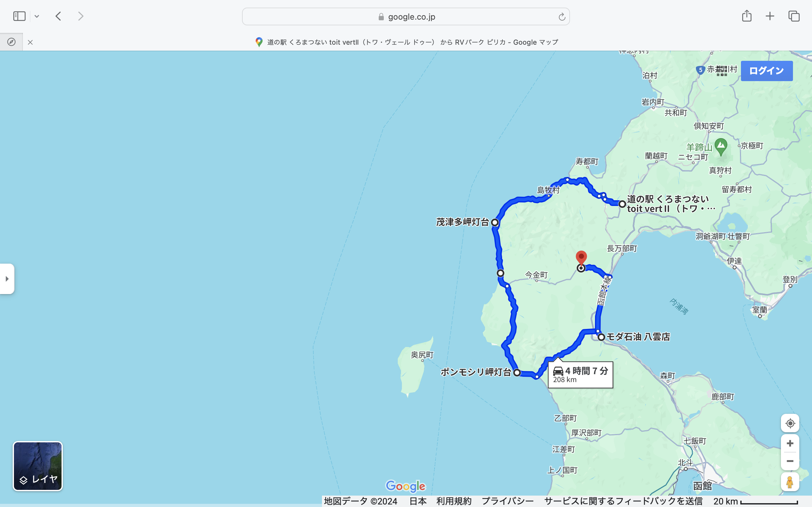Open the Safari share icon
This screenshot has height=507, width=812.
pos(747,16)
